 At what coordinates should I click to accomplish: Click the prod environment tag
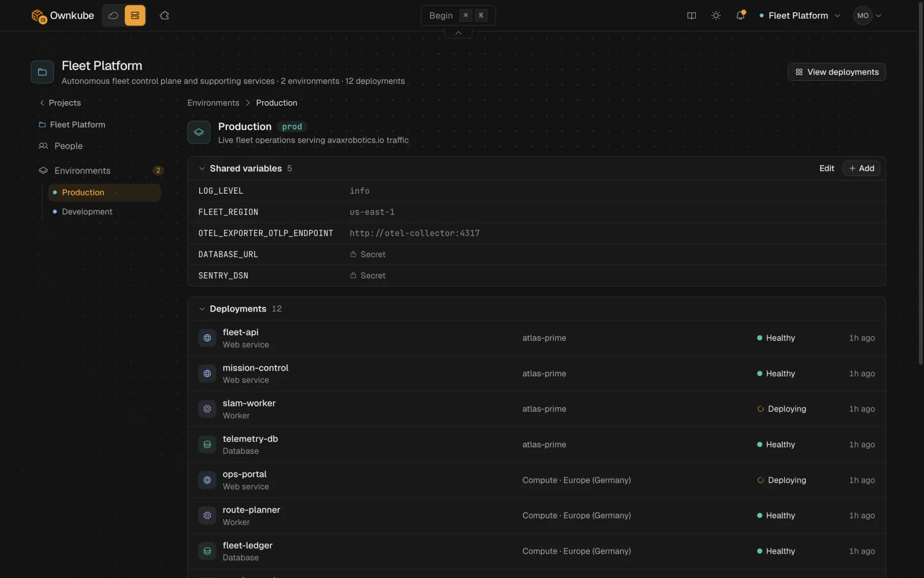click(292, 127)
